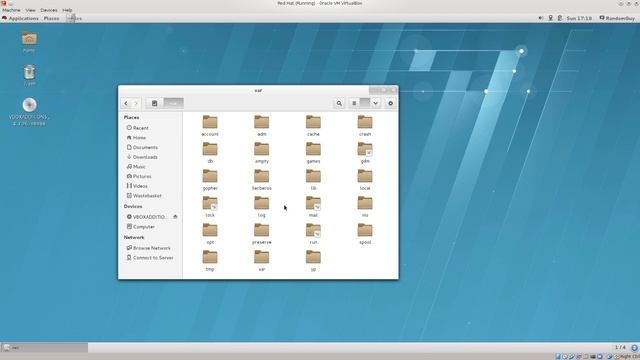640x360 pixels.
Task: Eject the VBOXADDITIONS disc
Action: pos(176,217)
